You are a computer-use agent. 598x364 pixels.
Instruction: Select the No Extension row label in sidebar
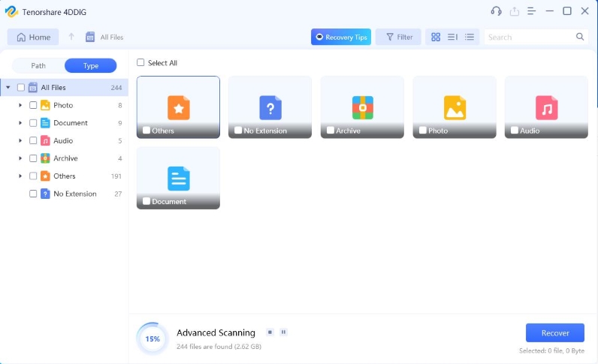tap(75, 194)
